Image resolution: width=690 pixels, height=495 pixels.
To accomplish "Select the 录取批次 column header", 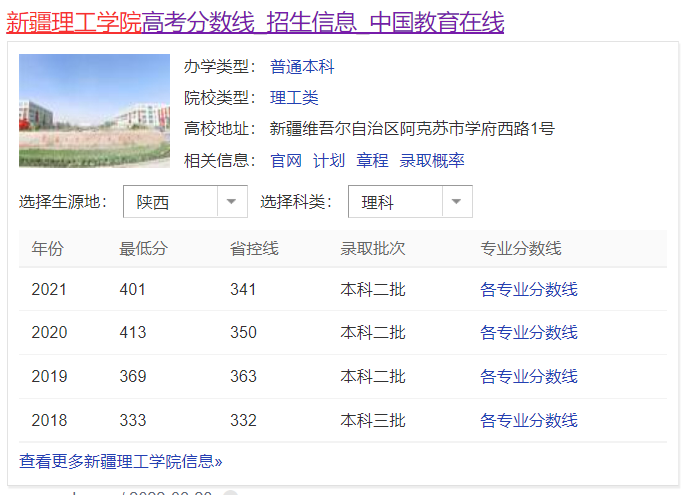I will 373,249.
